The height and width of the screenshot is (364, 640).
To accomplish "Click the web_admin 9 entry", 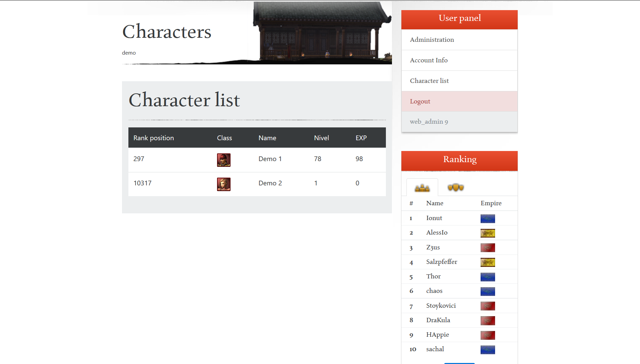I will pos(429,122).
